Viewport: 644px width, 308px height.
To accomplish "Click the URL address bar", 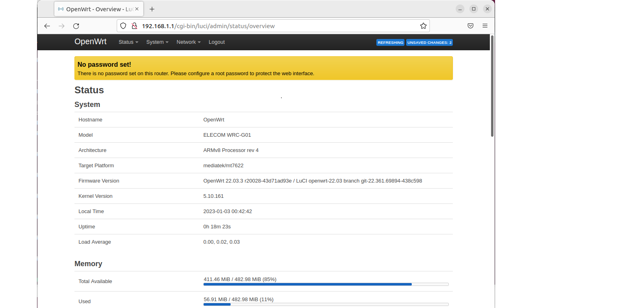I will [x=273, y=26].
